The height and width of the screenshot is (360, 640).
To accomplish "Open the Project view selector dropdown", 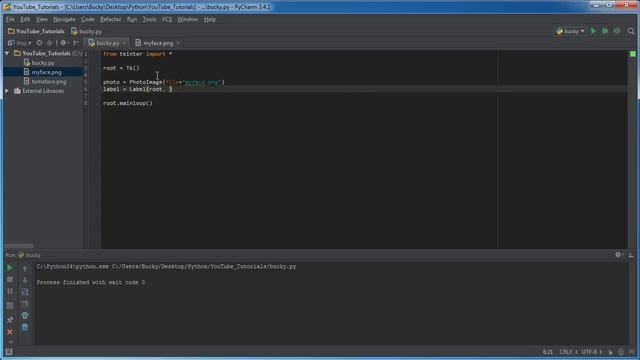I will point(20,43).
